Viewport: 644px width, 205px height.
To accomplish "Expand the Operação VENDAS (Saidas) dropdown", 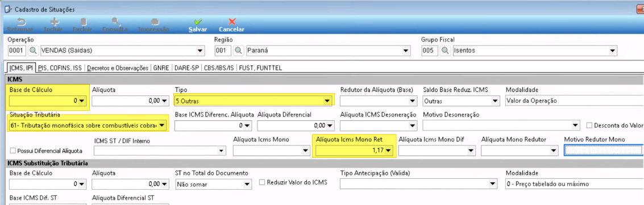I will point(201,51).
